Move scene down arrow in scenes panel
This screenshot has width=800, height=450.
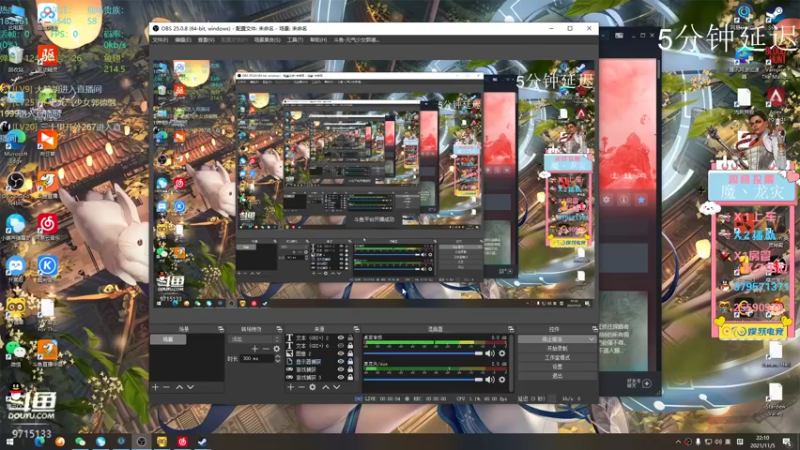coord(190,387)
